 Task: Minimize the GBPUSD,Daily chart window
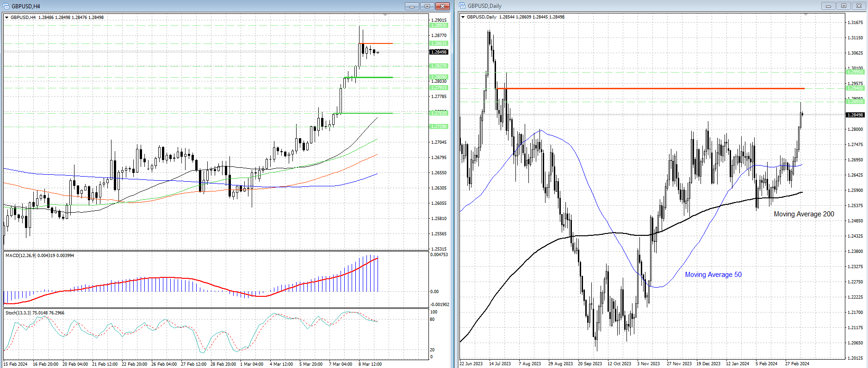(x=828, y=6)
